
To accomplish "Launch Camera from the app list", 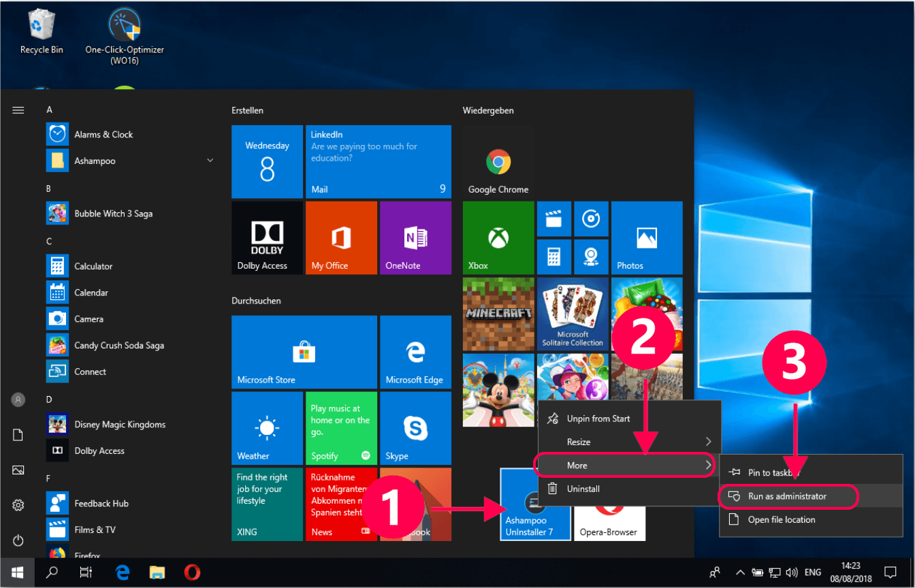I will tap(131, 318).
